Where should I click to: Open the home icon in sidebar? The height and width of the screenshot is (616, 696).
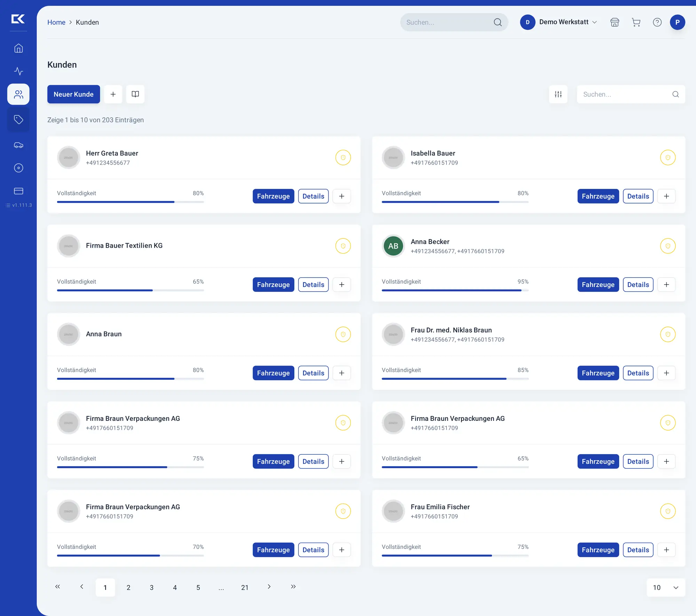(18, 48)
